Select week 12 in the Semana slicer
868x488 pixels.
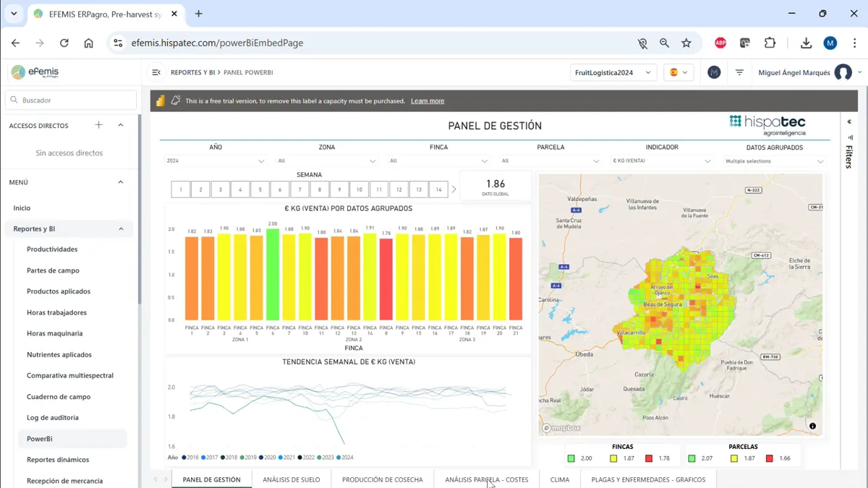point(399,189)
